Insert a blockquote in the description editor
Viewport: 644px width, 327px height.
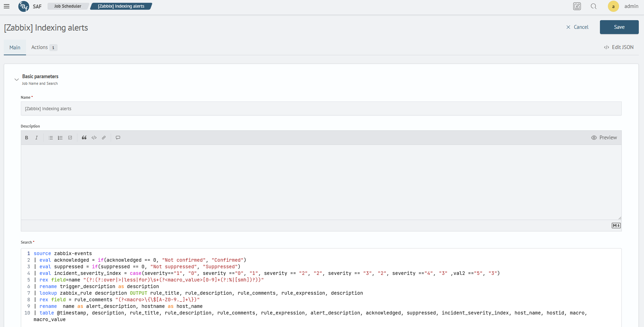click(x=84, y=138)
